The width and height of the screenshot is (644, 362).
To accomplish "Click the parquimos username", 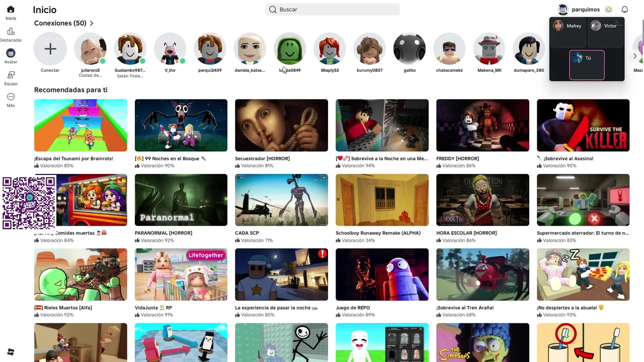I will 586,10.
